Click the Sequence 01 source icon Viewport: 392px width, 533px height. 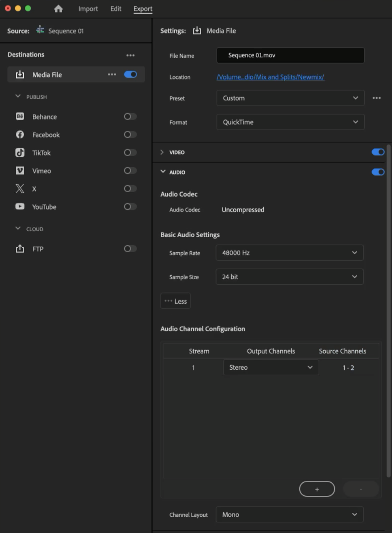[40, 30]
